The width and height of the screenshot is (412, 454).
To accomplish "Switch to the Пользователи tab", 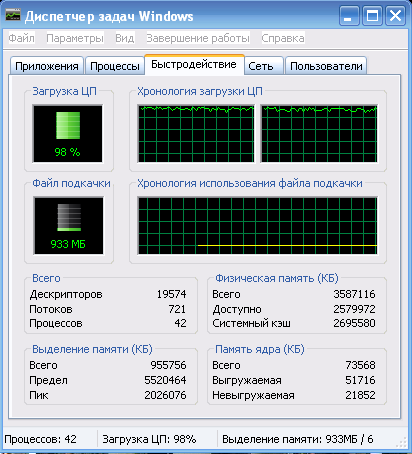I will click(x=326, y=66).
